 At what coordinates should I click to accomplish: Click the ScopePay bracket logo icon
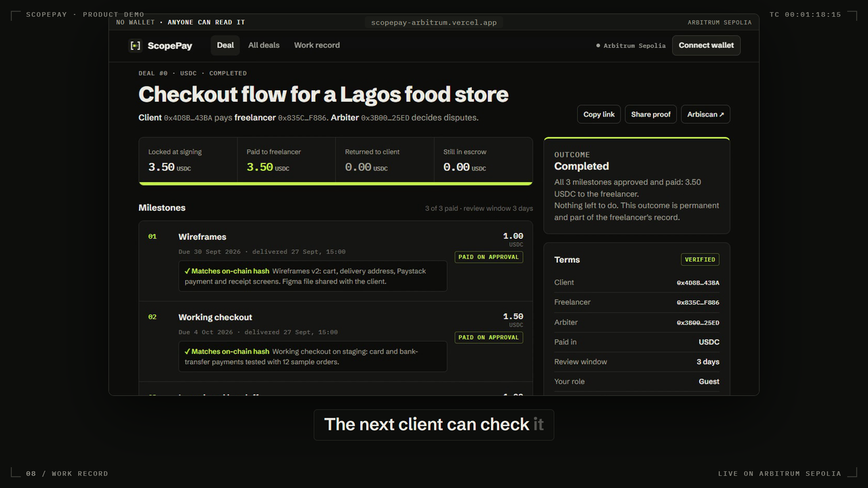coord(135,45)
